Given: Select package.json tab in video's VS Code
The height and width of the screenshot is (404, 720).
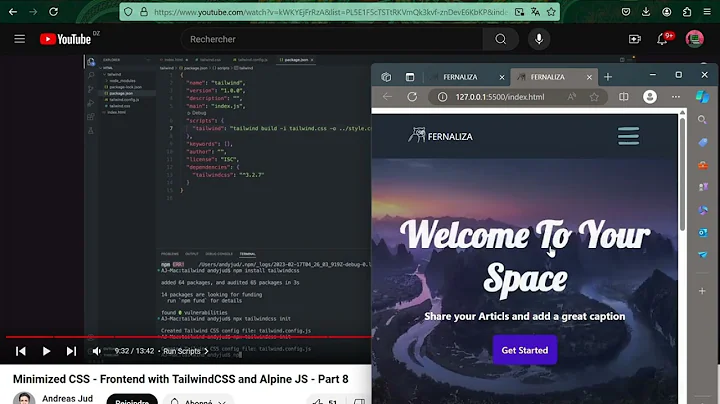Looking at the screenshot, I should (x=296, y=60).
